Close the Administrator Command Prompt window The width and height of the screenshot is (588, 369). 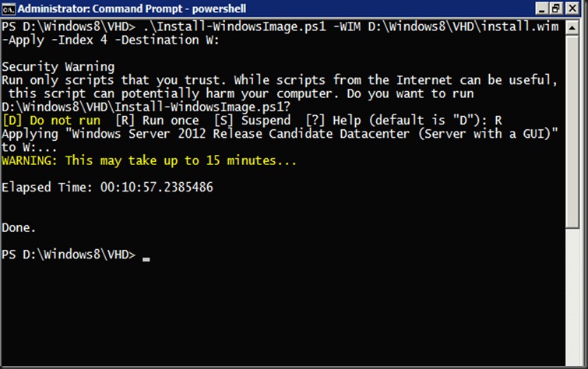572,9
